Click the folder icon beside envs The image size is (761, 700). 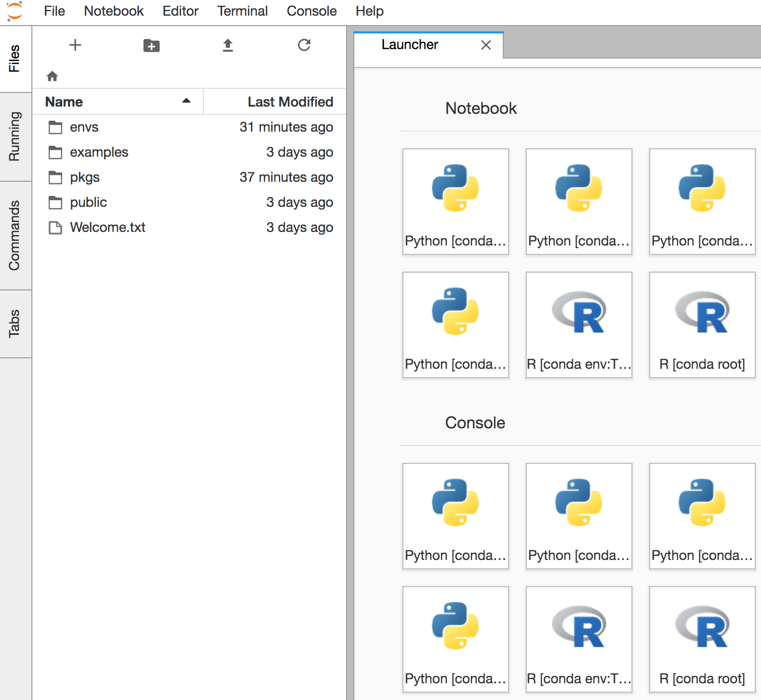point(55,127)
